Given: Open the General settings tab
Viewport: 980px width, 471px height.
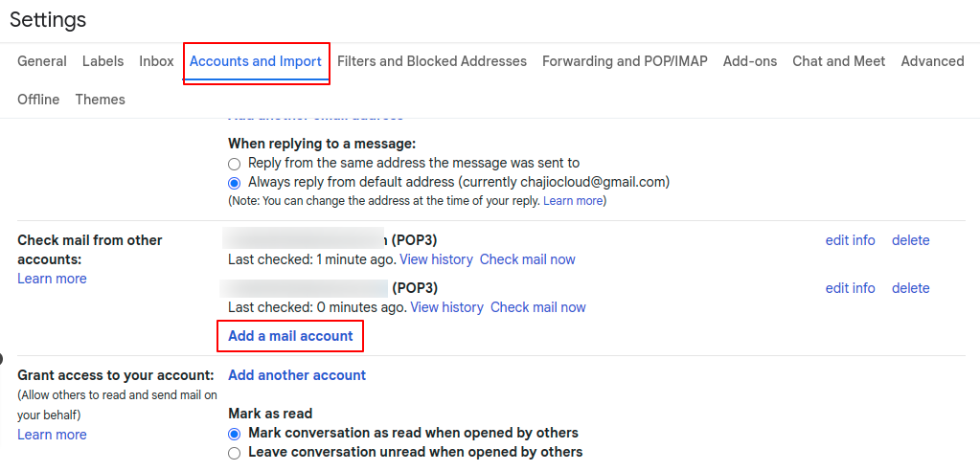Looking at the screenshot, I should [42, 61].
